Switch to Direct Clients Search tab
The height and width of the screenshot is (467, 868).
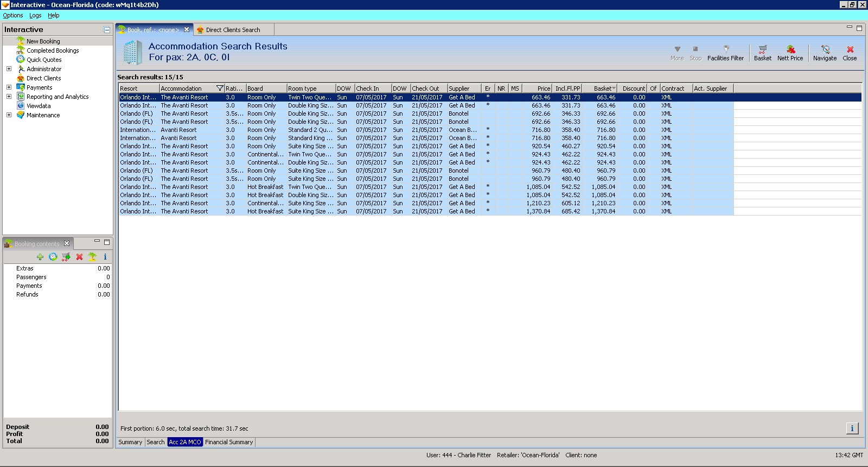[233, 30]
